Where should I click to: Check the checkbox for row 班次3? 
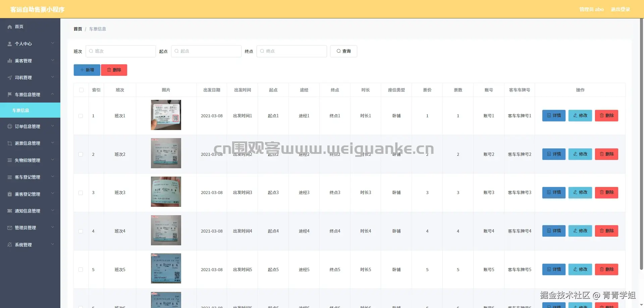pyautogui.click(x=80, y=193)
